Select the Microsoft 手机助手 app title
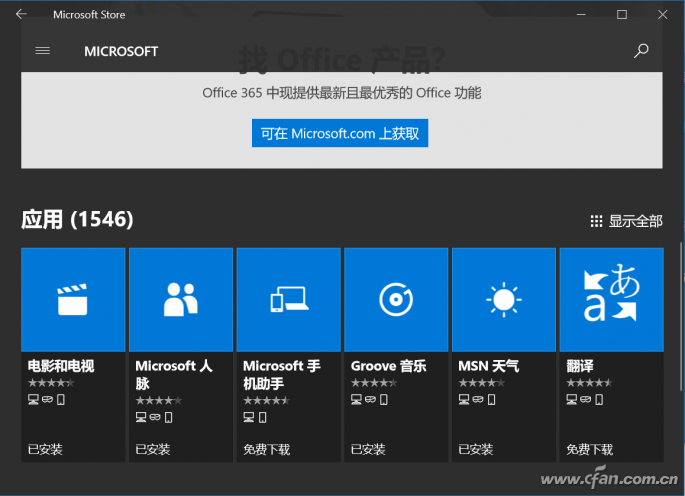The width and height of the screenshot is (685, 496). click(x=282, y=375)
